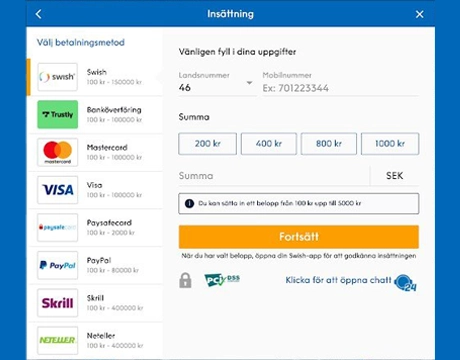460x360 pixels.
Task: Choose the 800 kr preset amount
Action: click(329, 144)
